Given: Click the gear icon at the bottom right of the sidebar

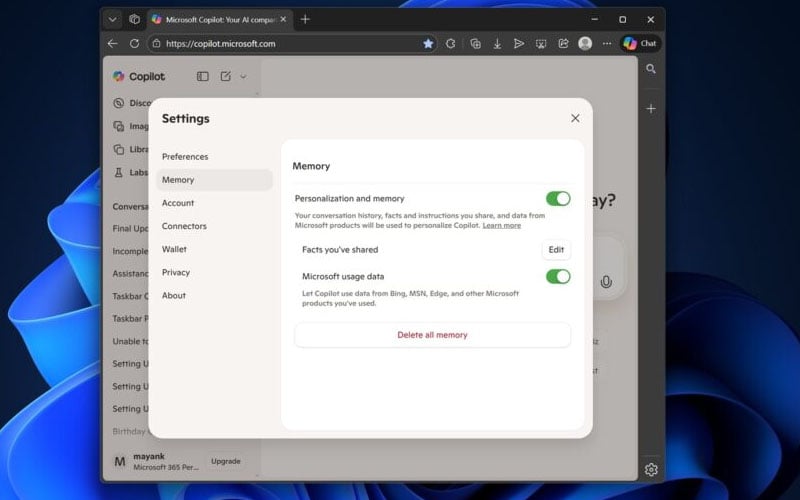Looking at the screenshot, I should [x=651, y=469].
